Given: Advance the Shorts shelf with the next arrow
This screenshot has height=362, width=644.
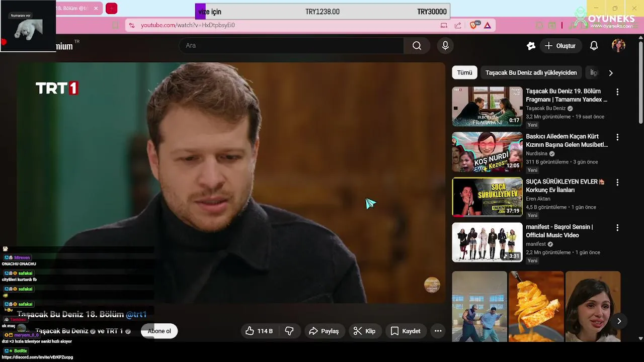Looking at the screenshot, I should point(619,321).
